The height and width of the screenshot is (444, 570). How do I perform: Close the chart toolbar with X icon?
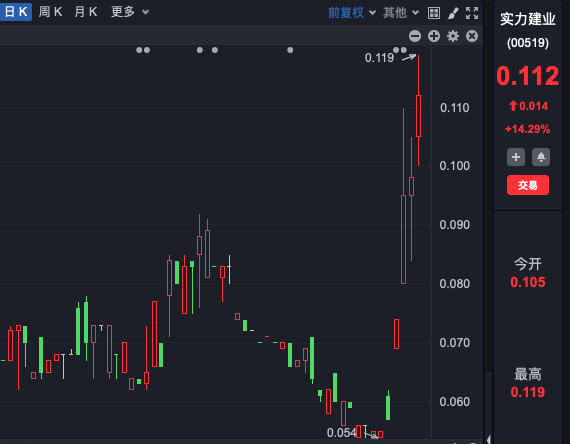point(472,36)
